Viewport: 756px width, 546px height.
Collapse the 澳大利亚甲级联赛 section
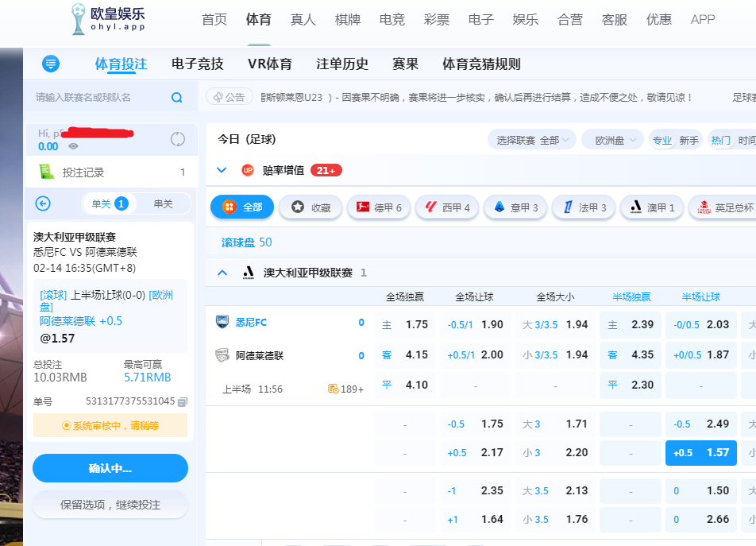(222, 273)
